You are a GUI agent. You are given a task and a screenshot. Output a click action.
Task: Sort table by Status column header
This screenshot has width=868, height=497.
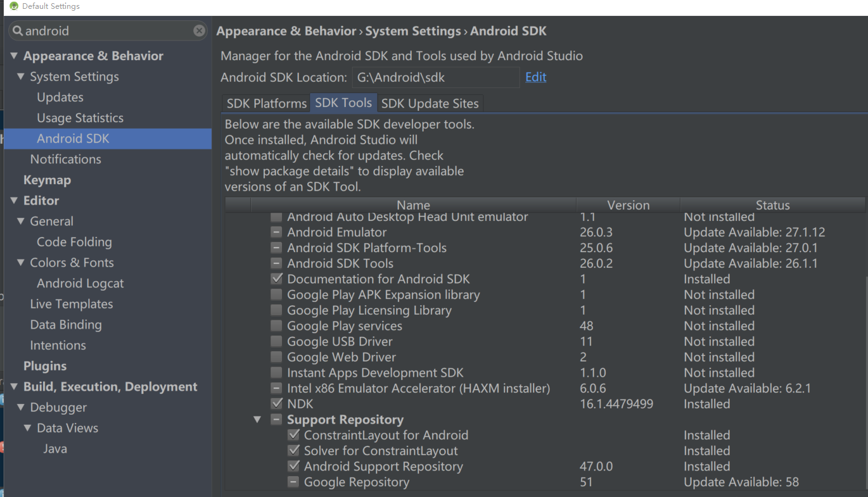(772, 205)
